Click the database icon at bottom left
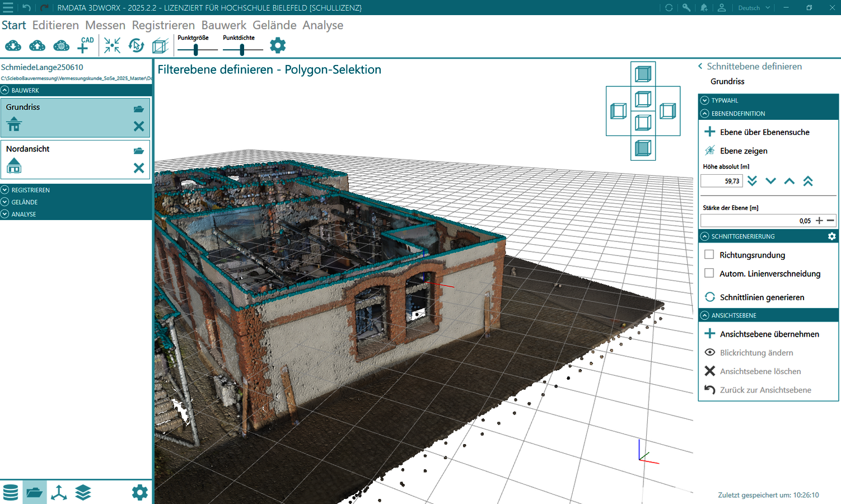 click(11, 492)
